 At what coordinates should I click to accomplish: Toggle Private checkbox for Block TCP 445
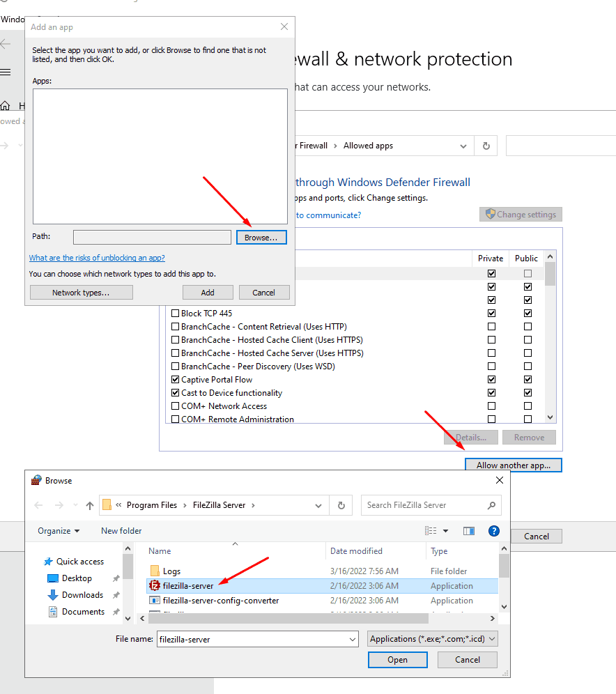coord(492,314)
